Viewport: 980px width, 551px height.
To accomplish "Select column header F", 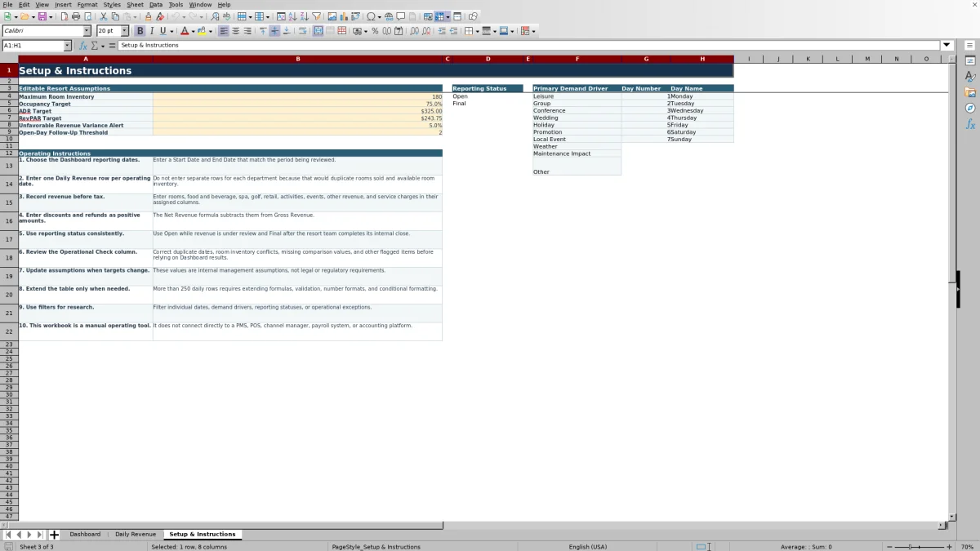I will coord(577,59).
